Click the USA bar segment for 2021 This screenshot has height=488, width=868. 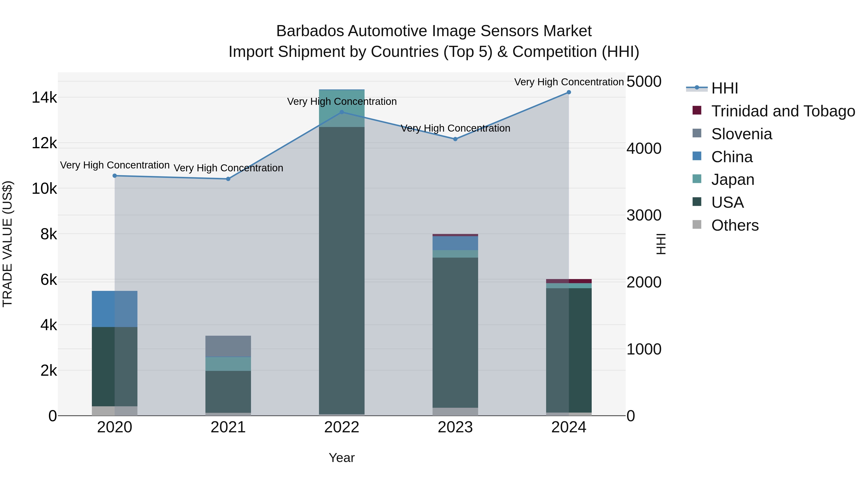228,392
